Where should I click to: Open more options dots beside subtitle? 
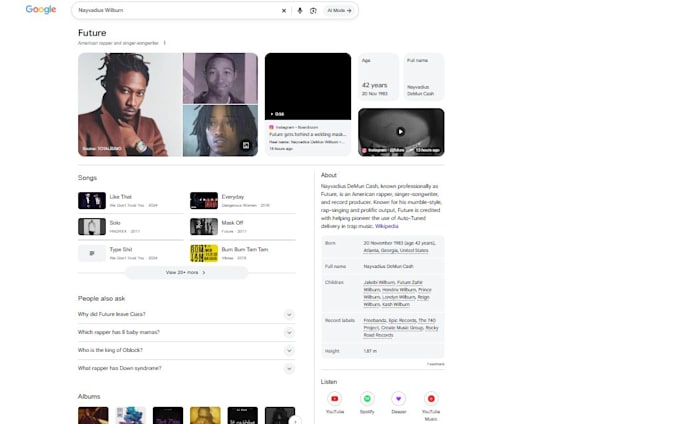click(164, 43)
